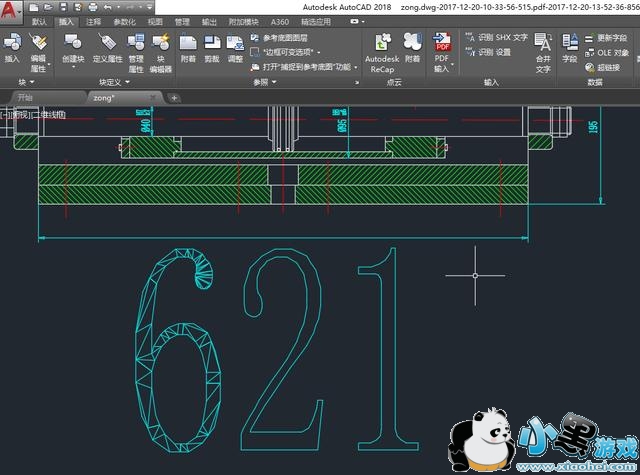Open the Start (开始) drawing tab
The width and height of the screenshot is (640, 475).
click(25, 98)
